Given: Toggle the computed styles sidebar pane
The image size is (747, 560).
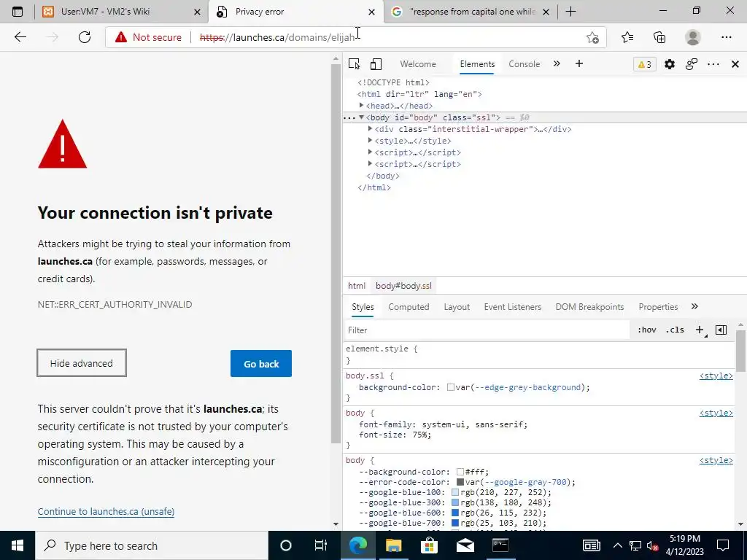Looking at the screenshot, I should point(721,330).
